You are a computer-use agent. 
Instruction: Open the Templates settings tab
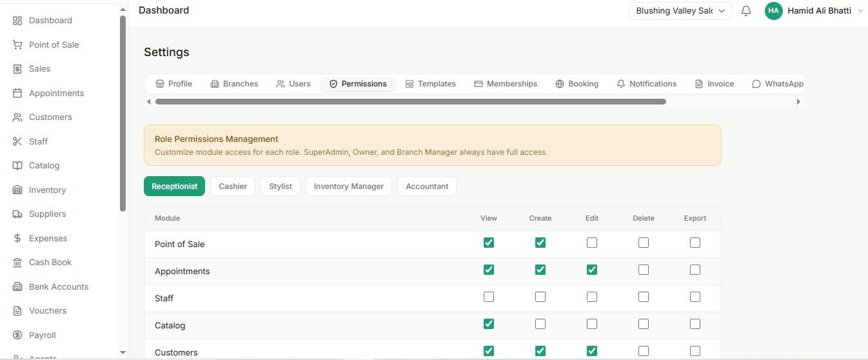tap(431, 84)
